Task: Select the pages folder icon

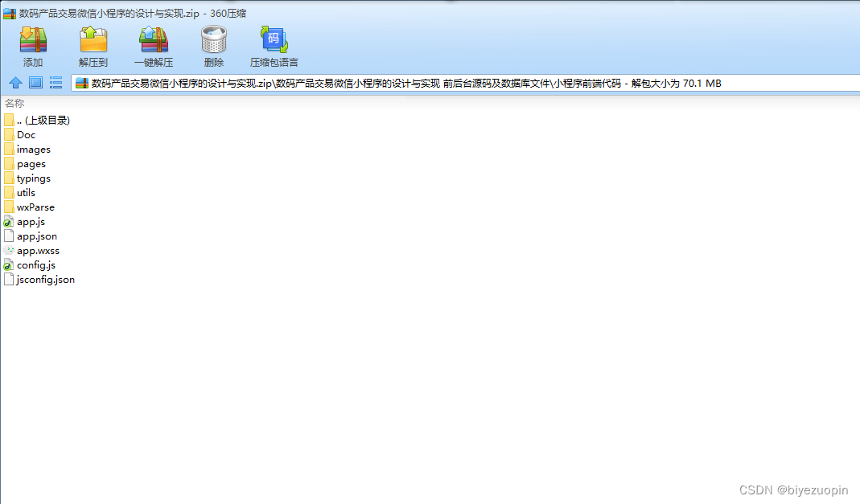Action: [9, 164]
